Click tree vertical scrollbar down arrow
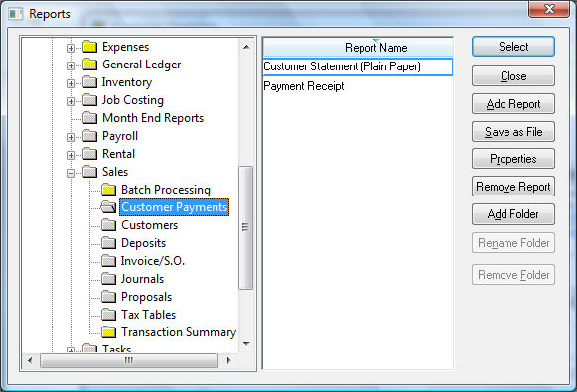The image size is (577, 392). [246, 344]
